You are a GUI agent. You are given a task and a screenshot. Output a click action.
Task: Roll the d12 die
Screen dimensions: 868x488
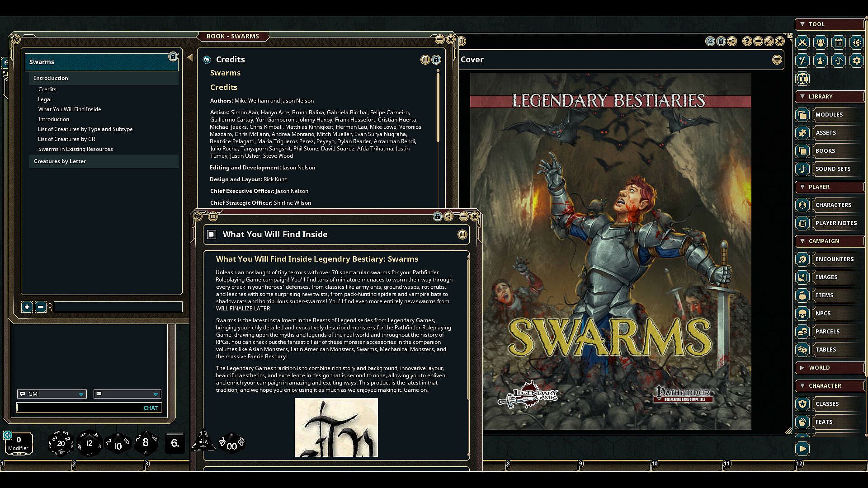(89, 443)
